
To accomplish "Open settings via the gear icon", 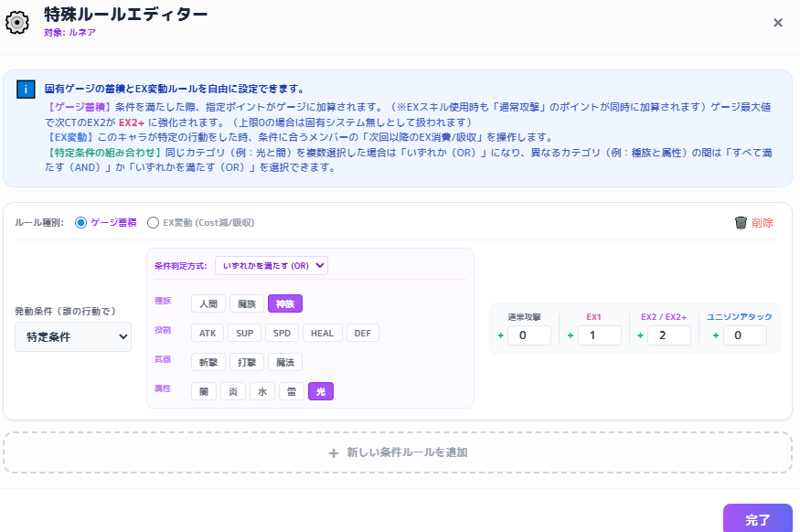I will tap(17, 22).
